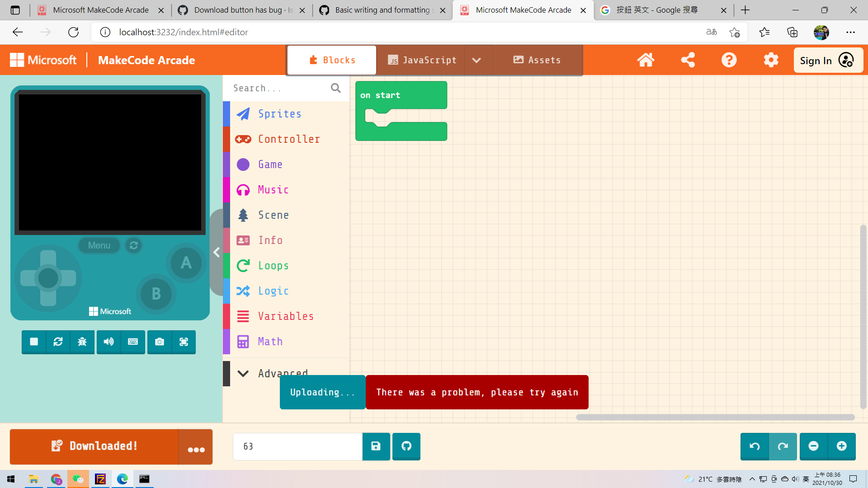Zoom in on the workspace
This screenshot has width=868, height=488.
[x=841, y=446]
